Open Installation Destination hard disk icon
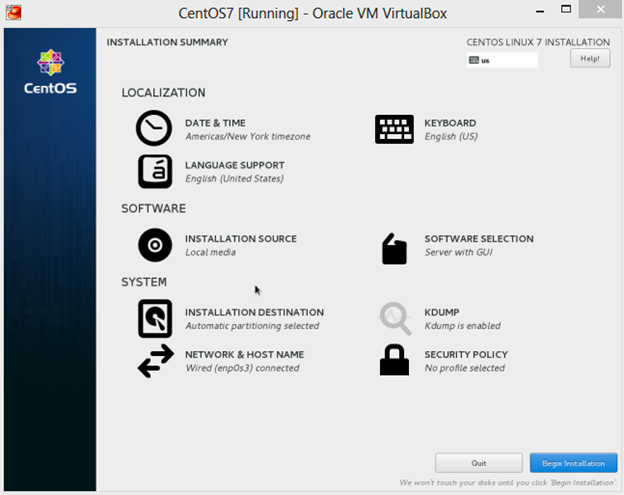Viewport: 624px width, 495px height. coord(155,318)
